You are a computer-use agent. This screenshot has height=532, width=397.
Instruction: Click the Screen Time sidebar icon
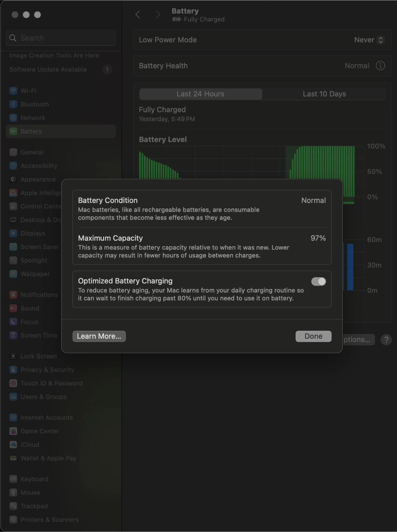click(13, 335)
